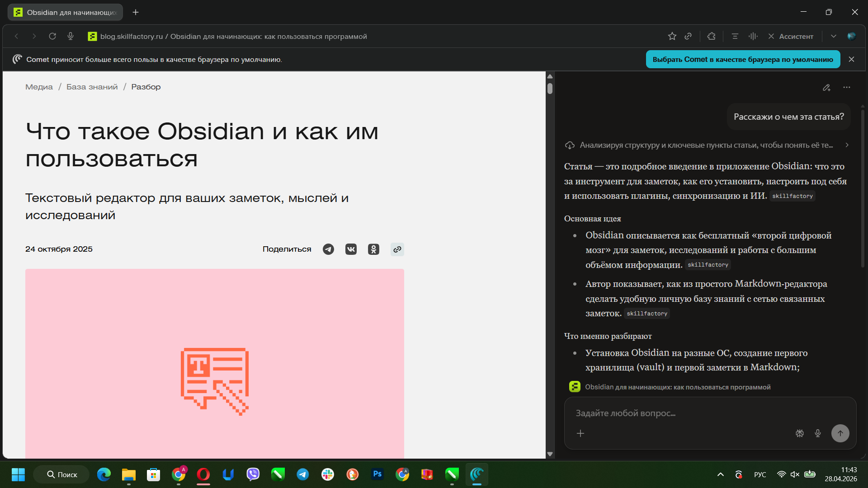Add an attachment with the plus icon
The height and width of the screenshot is (488, 868).
click(x=580, y=433)
